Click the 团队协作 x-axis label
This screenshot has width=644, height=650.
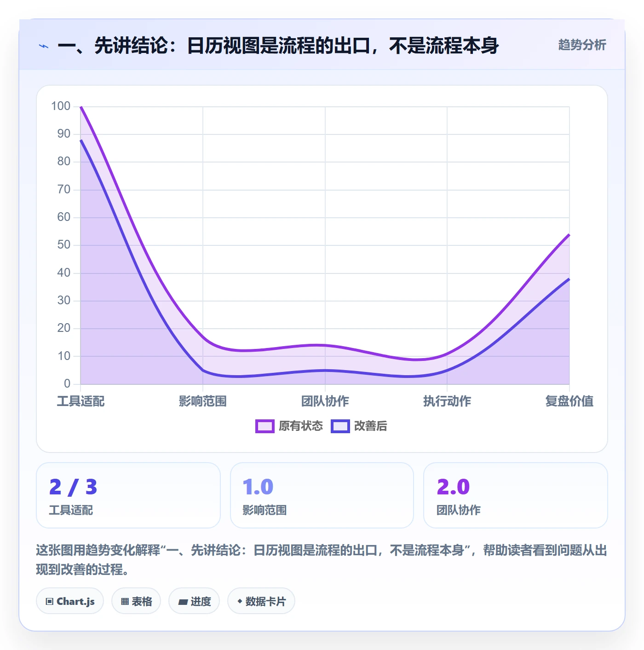pyautogui.click(x=325, y=401)
